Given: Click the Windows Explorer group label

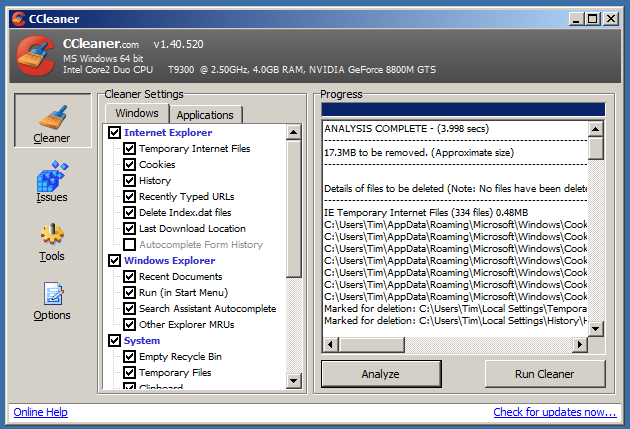Looking at the screenshot, I should [x=170, y=261].
